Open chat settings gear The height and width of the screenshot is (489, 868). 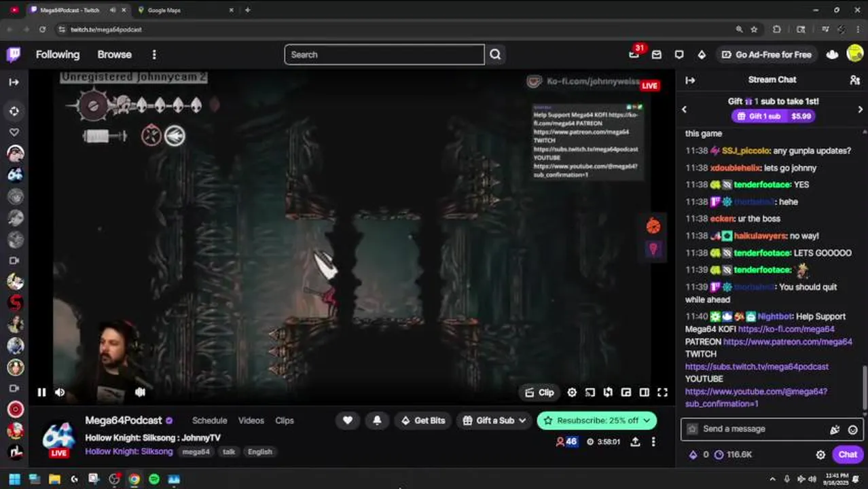pyautogui.click(x=820, y=455)
